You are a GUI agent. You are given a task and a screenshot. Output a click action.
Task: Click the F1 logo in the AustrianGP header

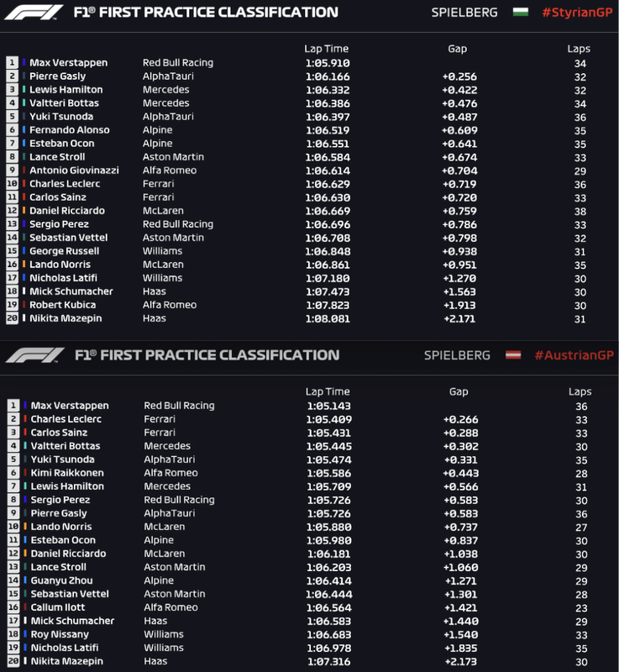click(x=34, y=355)
